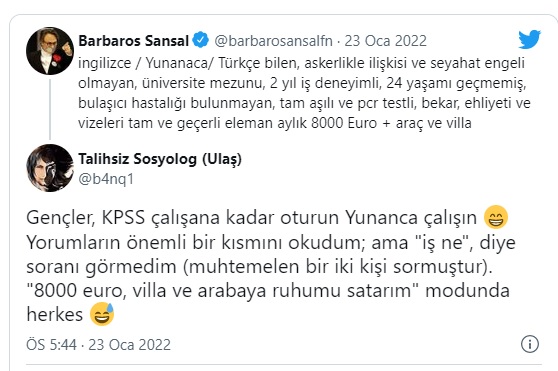Click the thread connector line between avatars
This screenshot has width=558, height=371.
pos(50,109)
